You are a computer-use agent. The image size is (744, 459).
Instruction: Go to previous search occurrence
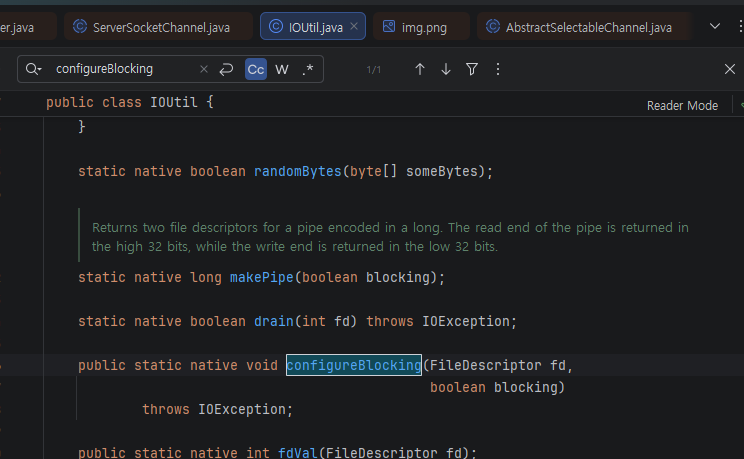419,69
